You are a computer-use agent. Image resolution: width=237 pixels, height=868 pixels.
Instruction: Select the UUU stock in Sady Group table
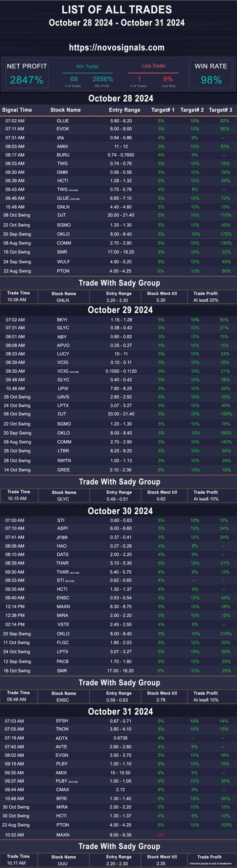(63, 864)
